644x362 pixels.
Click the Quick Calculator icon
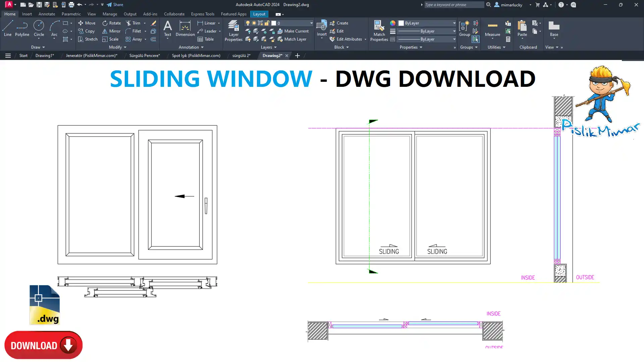click(x=508, y=39)
